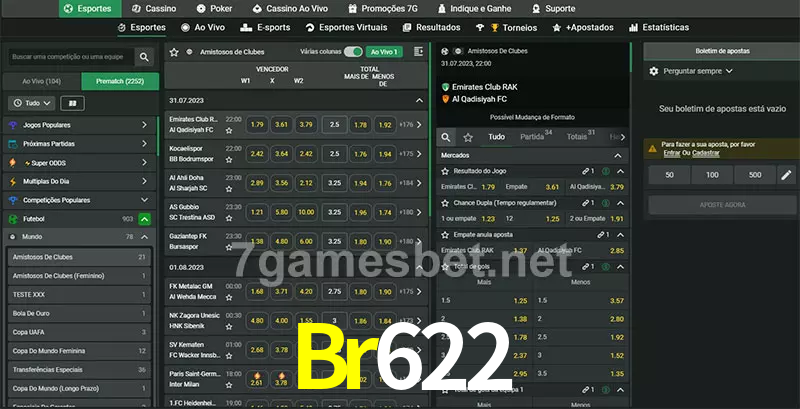Click the warning icon in the bet slip notice

coord(653,149)
